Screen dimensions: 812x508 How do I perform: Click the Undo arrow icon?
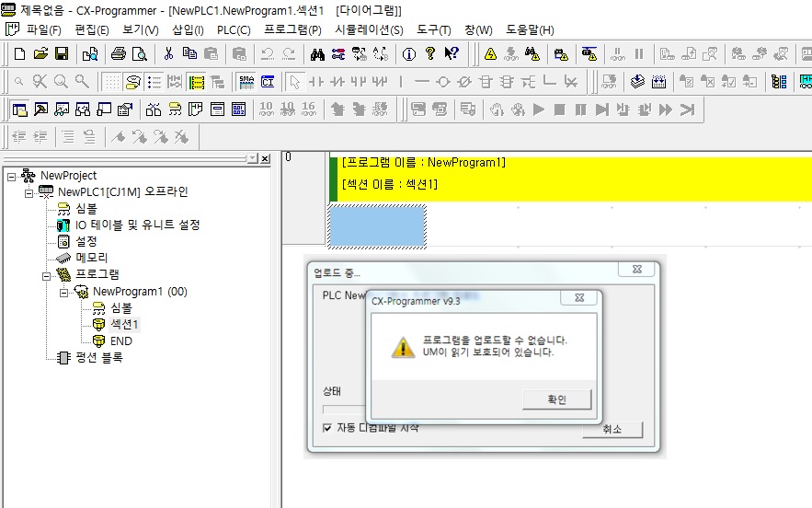point(268,54)
